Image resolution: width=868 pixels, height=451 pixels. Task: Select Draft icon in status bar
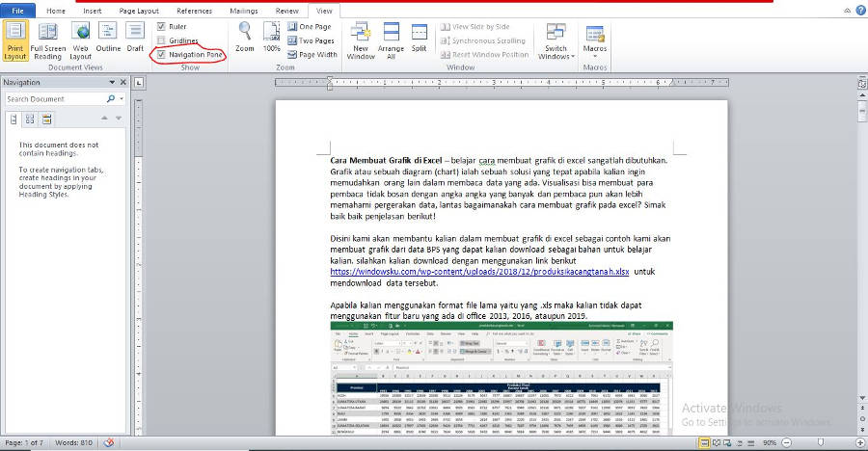pyautogui.click(x=751, y=442)
